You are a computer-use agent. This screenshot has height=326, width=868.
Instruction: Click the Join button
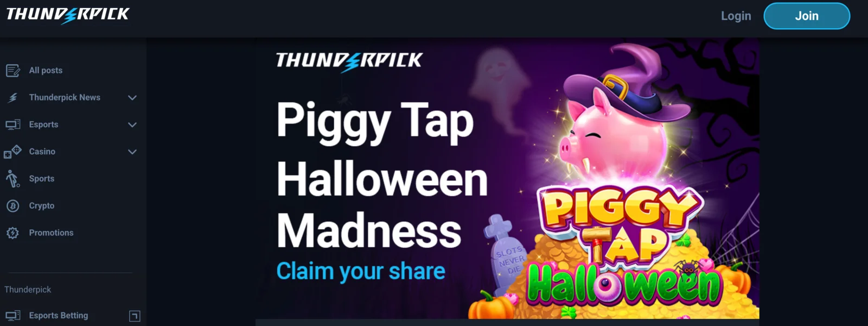coord(807,16)
